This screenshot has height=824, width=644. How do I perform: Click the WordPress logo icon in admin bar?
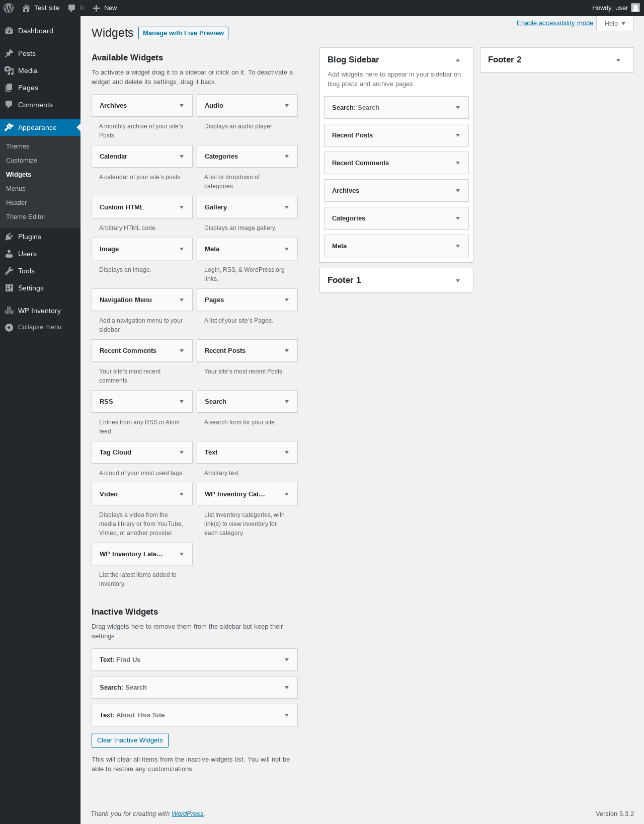coord(9,8)
